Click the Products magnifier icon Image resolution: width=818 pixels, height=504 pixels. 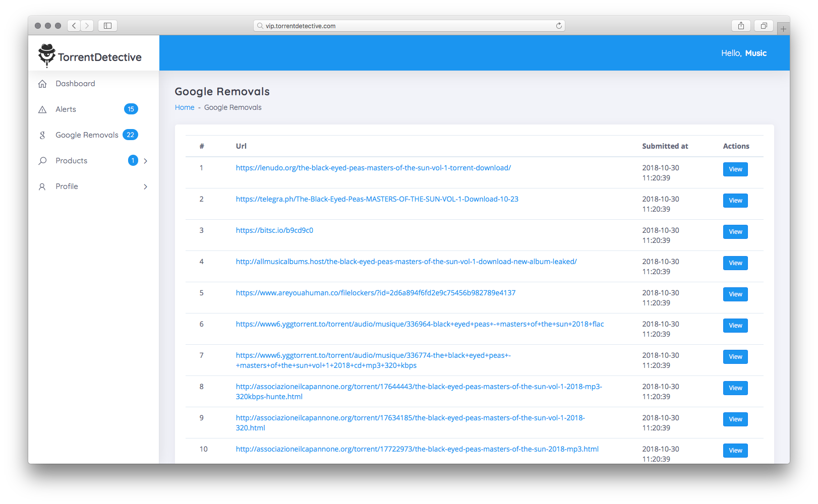(42, 161)
